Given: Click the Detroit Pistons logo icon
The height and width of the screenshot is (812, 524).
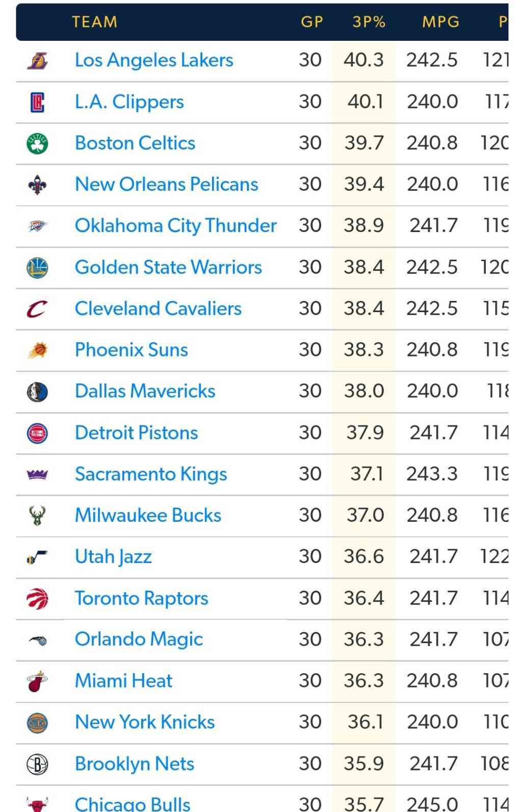Looking at the screenshot, I should click(37, 433).
